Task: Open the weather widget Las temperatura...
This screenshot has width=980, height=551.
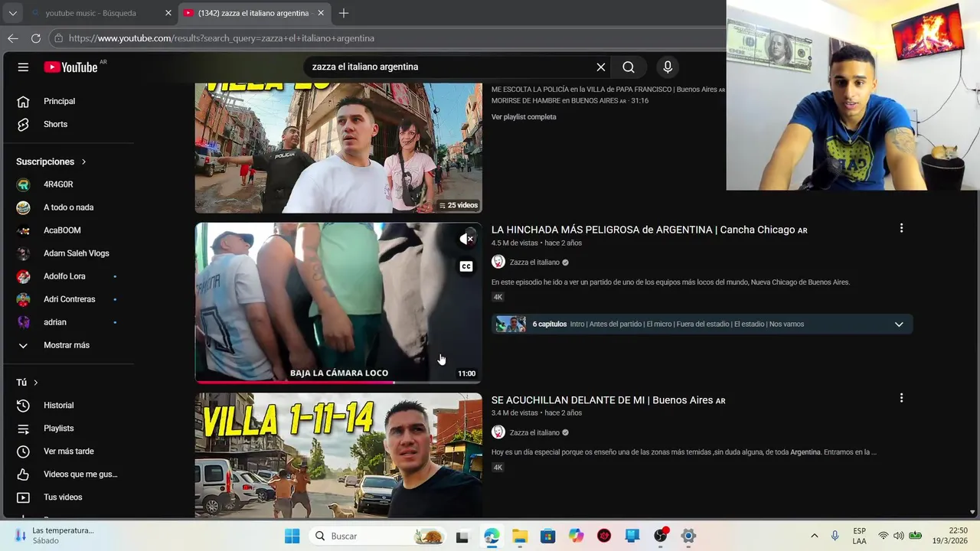Action: coord(55,536)
